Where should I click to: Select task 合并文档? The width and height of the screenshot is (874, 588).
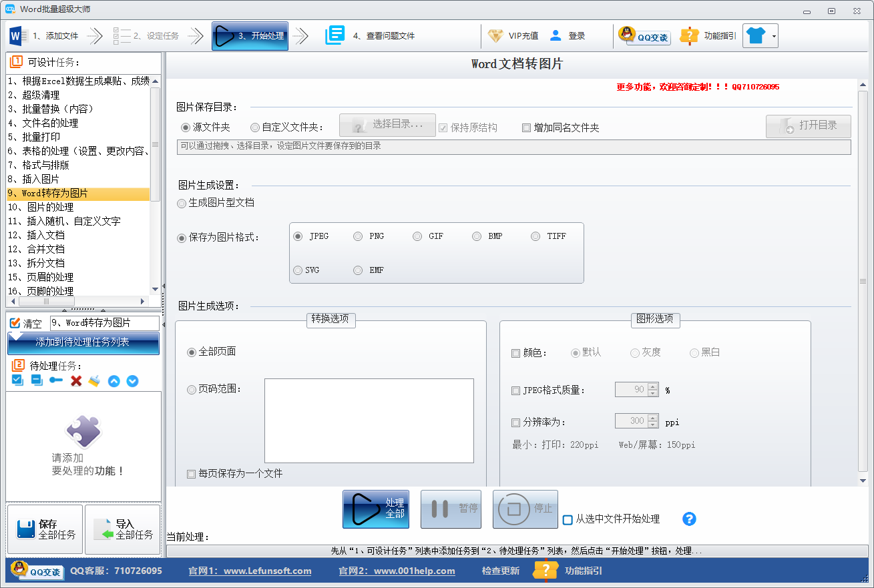coord(78,249)
